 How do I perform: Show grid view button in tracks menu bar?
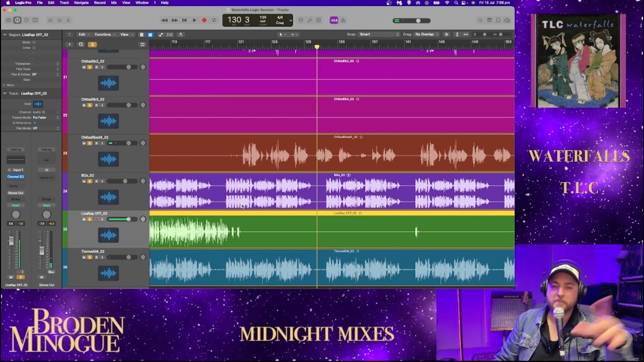pos(141,34)
